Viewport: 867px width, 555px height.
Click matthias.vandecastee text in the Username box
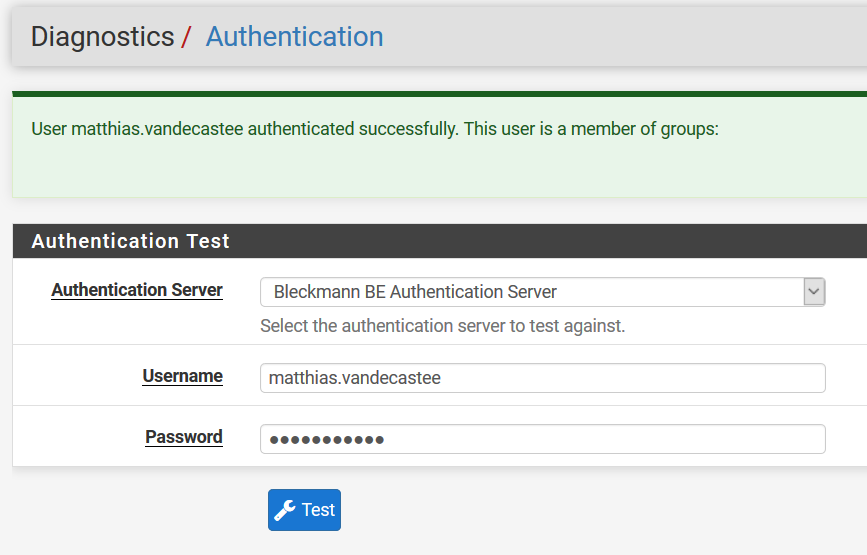(x=355, y=378)
